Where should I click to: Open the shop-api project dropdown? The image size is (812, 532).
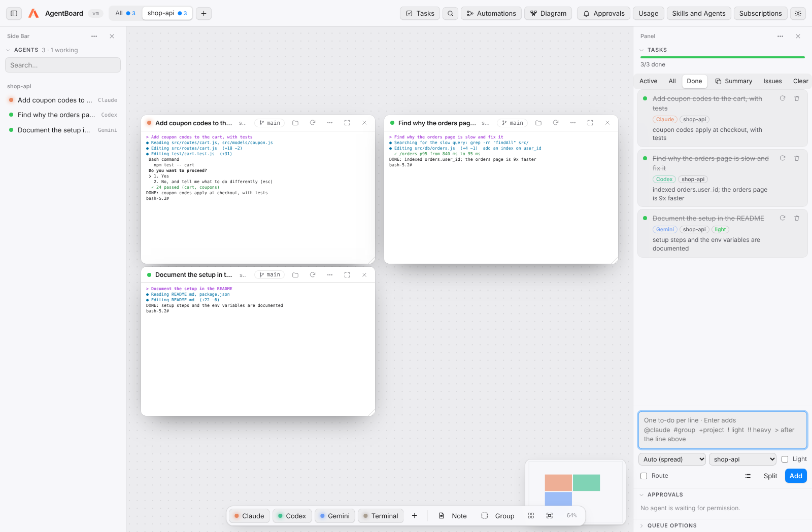click(742, 459)
